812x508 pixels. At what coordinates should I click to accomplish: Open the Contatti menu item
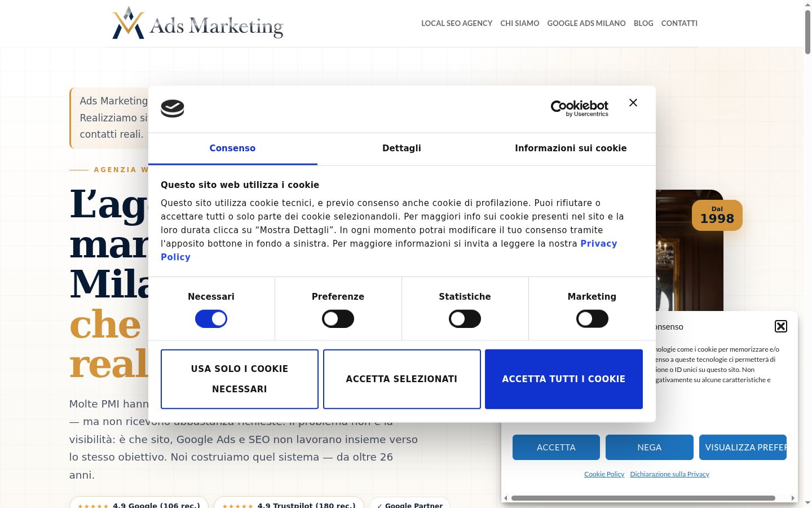(679, 23)
